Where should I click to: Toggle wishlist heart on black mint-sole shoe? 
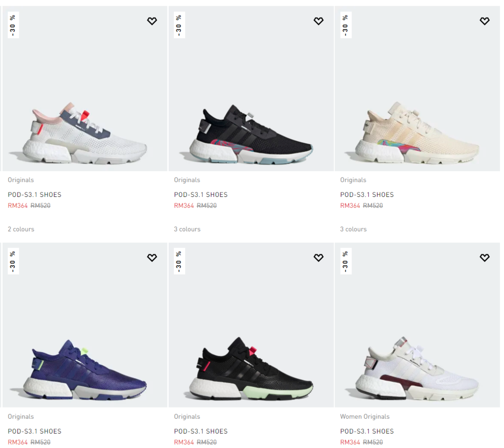[x=319, y=258]
